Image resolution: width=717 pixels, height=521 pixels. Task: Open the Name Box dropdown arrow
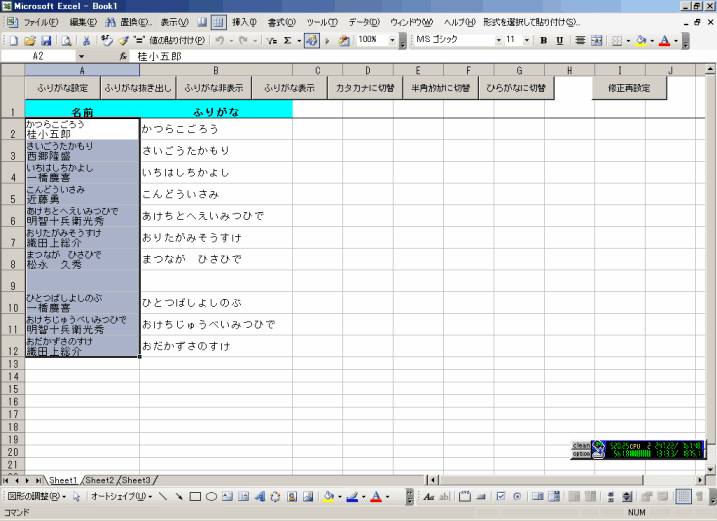point(81,56)
